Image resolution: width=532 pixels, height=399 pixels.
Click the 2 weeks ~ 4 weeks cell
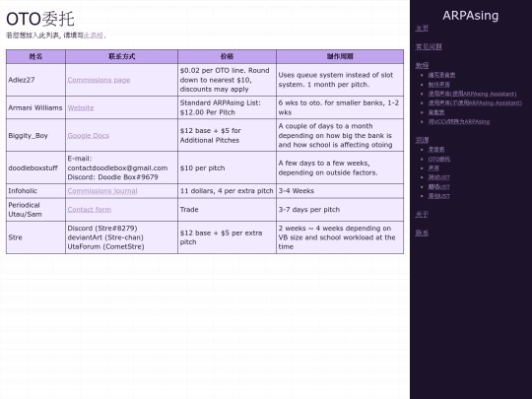point(340,237)
